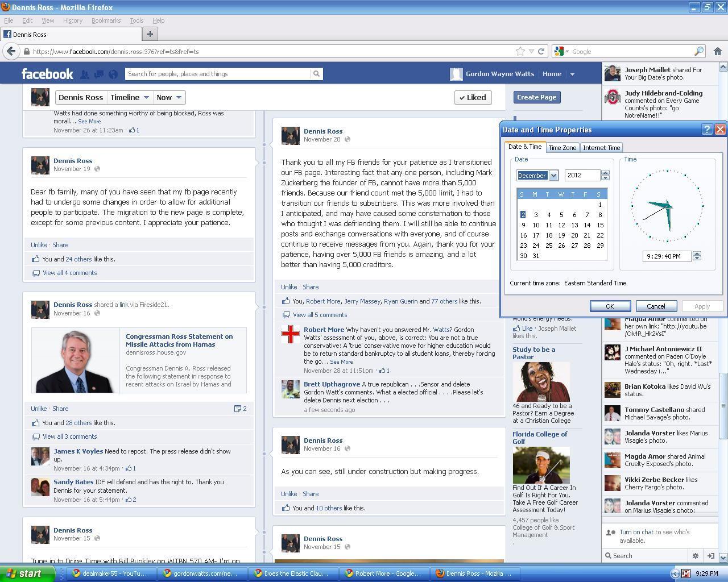
Task: Click the Firefox back arrow button
Action: click(11, 51)
